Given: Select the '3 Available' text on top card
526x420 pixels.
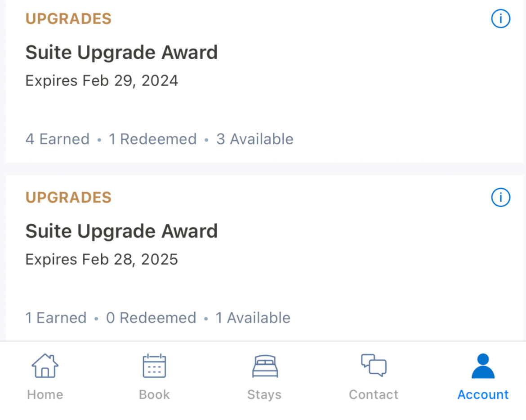Looking at the screenshot, I should click(254, 139).
